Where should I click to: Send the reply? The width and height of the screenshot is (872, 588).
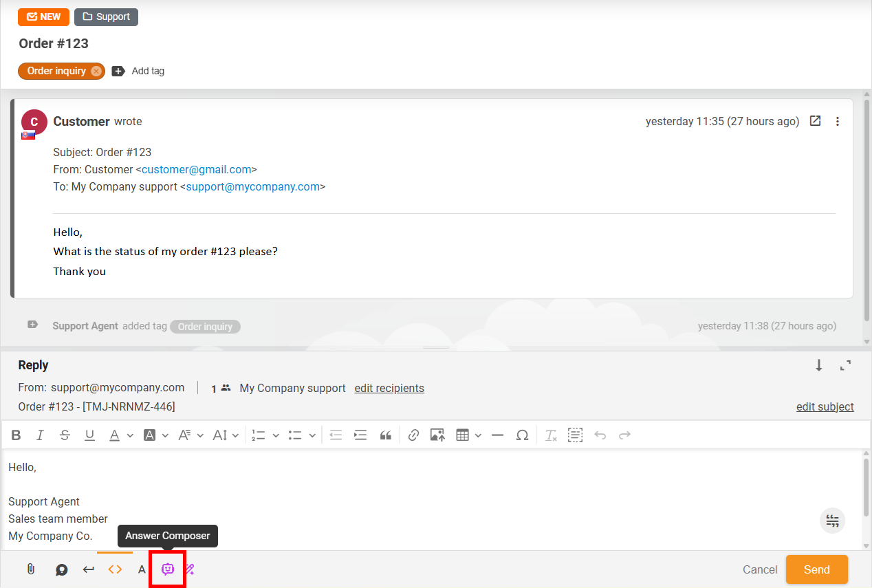[816, 569]
